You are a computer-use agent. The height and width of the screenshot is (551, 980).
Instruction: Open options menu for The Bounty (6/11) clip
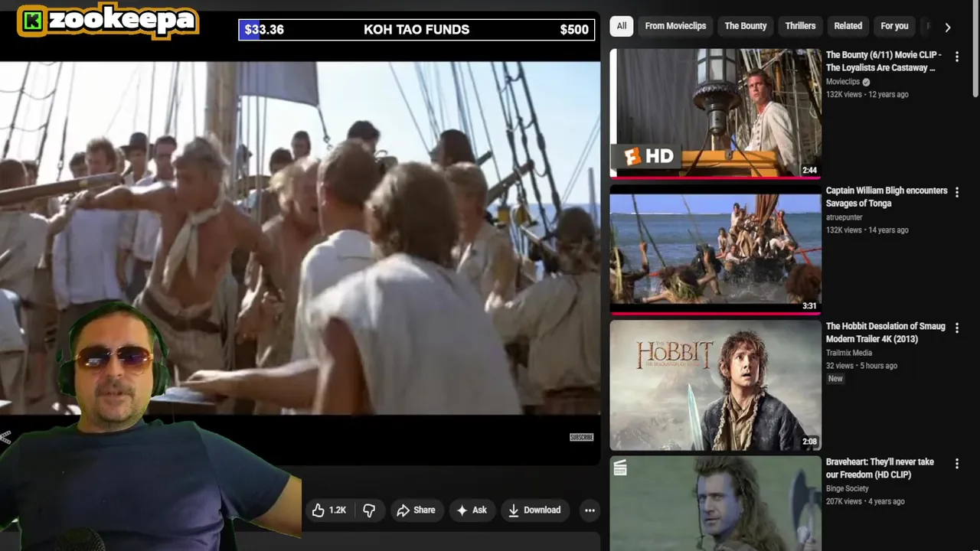957,57
